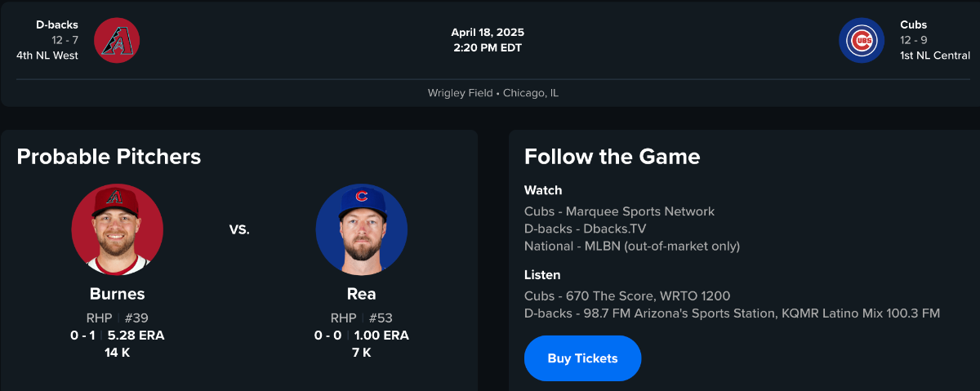Click Cubs Marquee Sports Network watch option

619,211
